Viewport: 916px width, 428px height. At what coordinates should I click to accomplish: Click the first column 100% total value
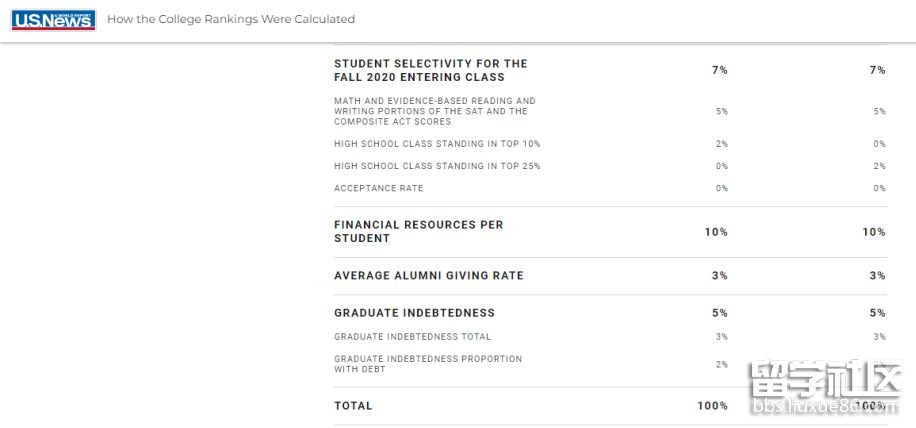coord(713,406)
